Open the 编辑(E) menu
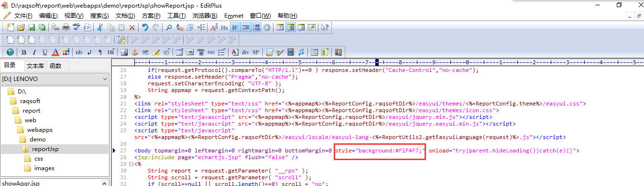 click(48, 15)
